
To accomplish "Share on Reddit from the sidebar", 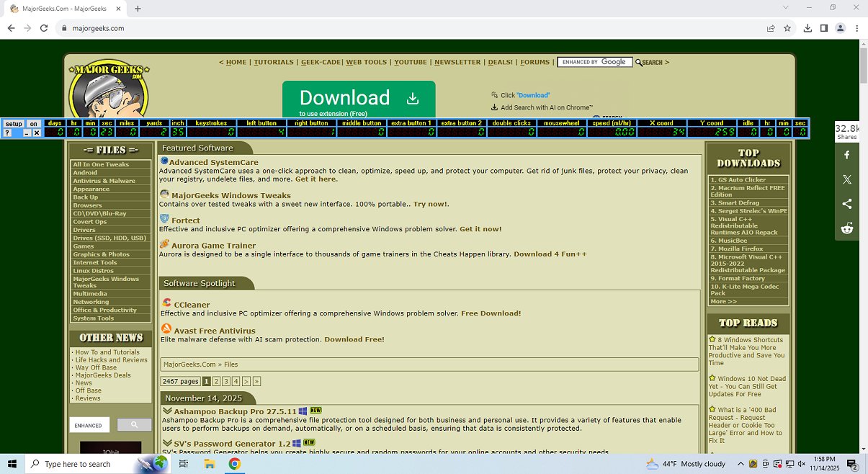I will [847, 228].
